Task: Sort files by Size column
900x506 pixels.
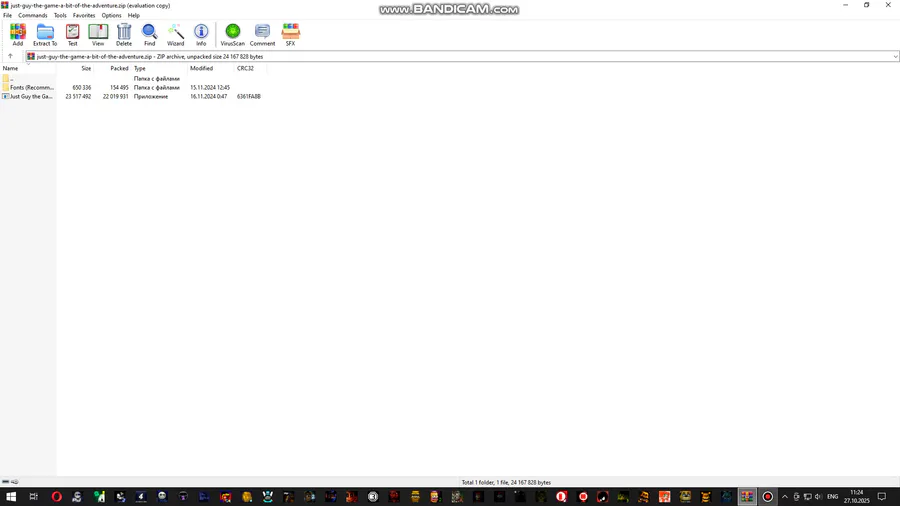Action: pyautogui.click(x=75, y=68)
